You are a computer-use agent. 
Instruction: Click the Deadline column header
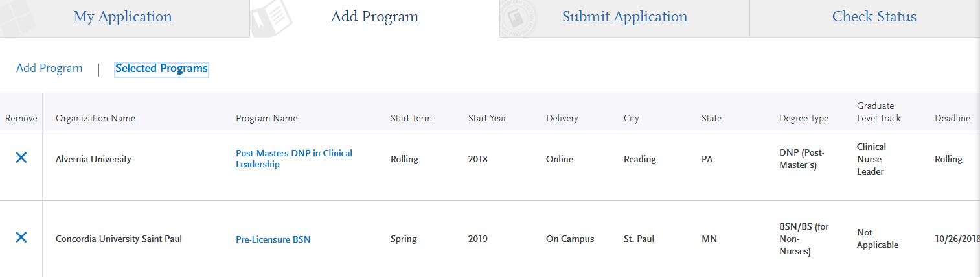pyautogui.click(x=952, y=118)
